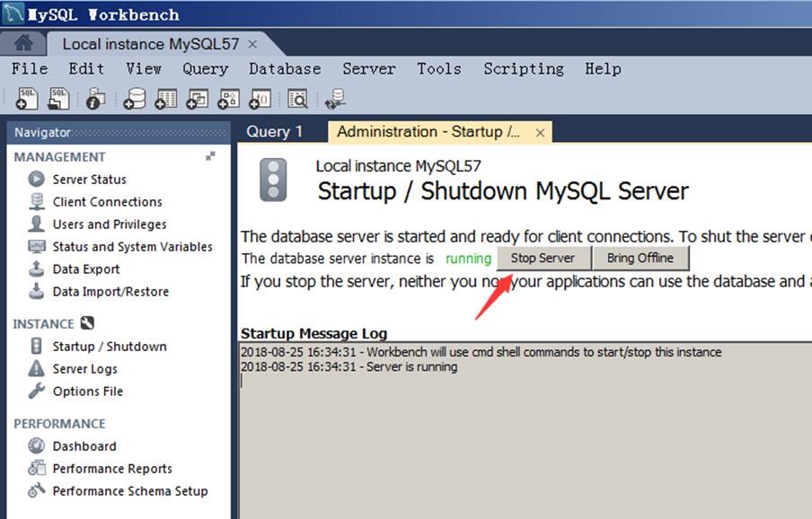This screenshot has width=812, height=519.
Task: Open the object inspector info icon
Action: pos(95,98)
